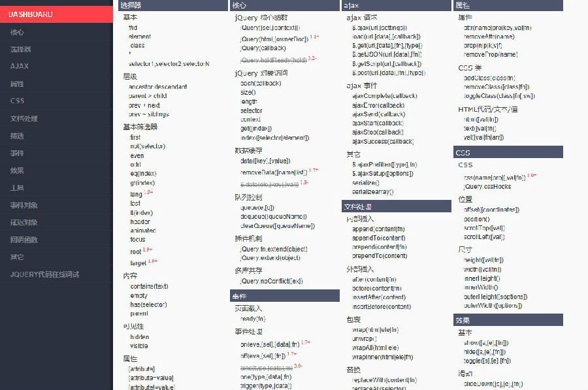The height and width of the screenshot is (390, 588).
Task: Open each(callback) link
Action: (261, 83)
